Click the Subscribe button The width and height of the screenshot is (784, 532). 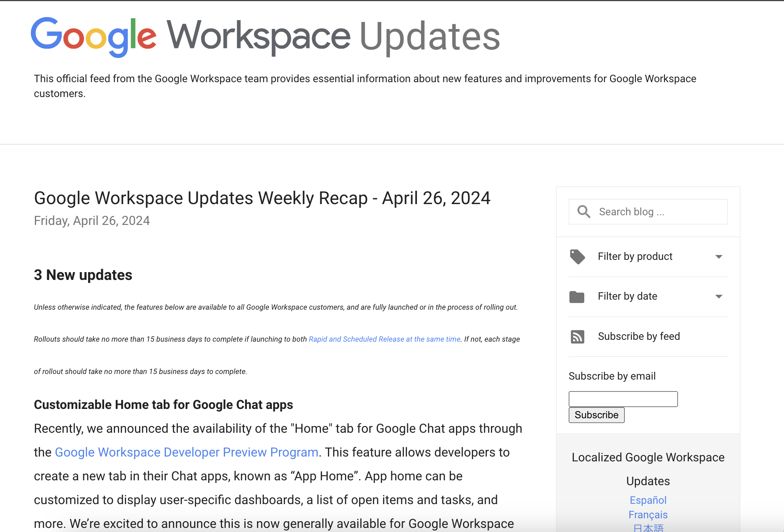pyautogui.click(x=596, y=415)
